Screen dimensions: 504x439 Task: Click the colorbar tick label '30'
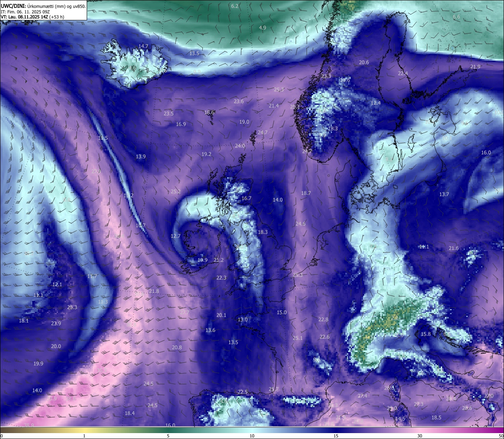coord(420,436)
